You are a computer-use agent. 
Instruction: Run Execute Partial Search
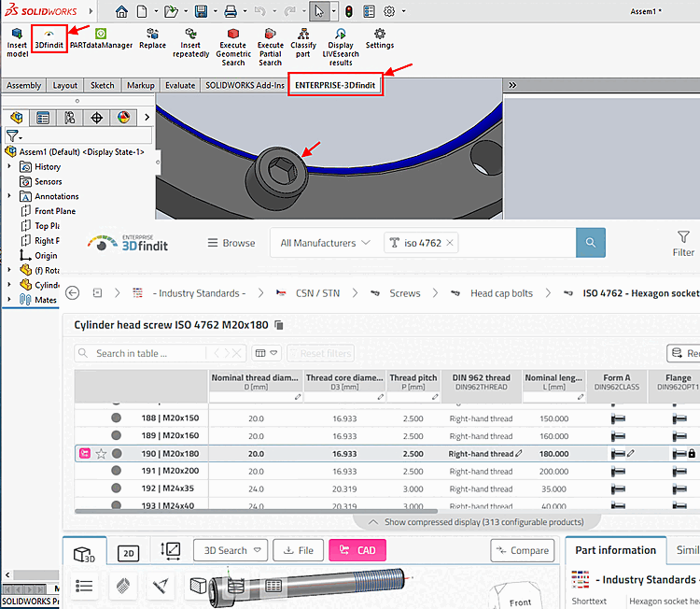click(x=270, y=48)
